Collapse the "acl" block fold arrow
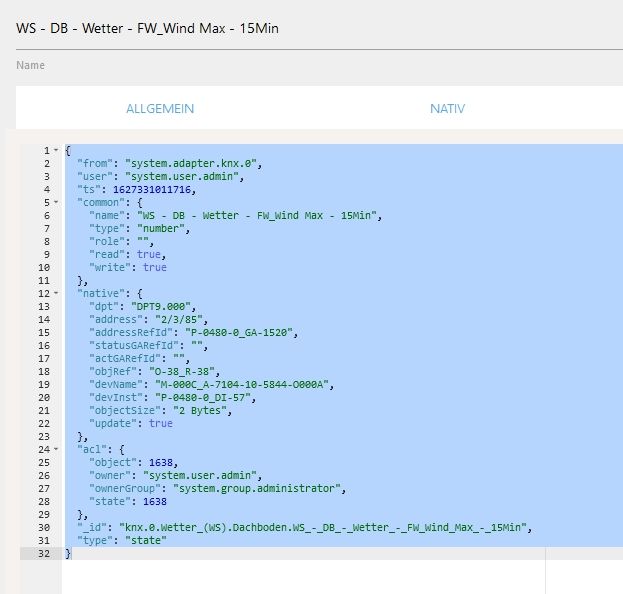This screenshot has height=594, width=623. 56,449
